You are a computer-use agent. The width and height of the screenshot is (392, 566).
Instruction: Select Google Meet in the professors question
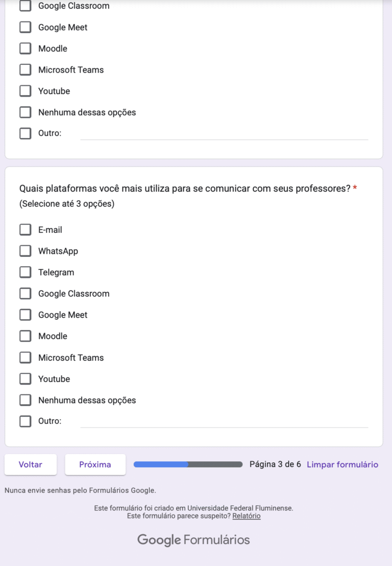[26, 315]
